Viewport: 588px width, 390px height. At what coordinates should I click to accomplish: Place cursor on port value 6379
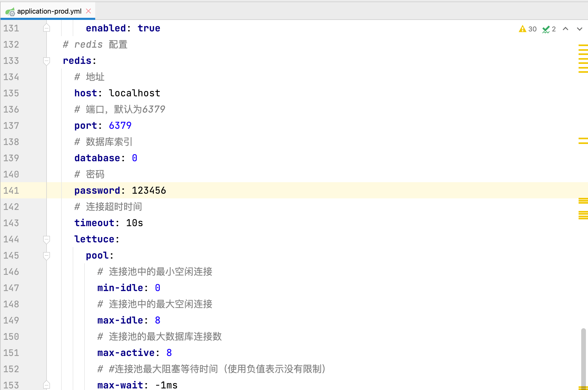coord(120,126)
